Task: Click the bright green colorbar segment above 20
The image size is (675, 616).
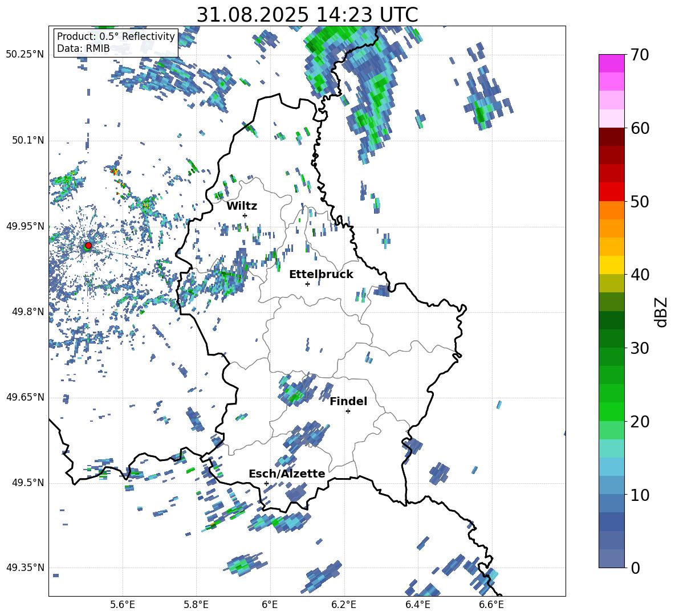Action: tap(611, 411)
